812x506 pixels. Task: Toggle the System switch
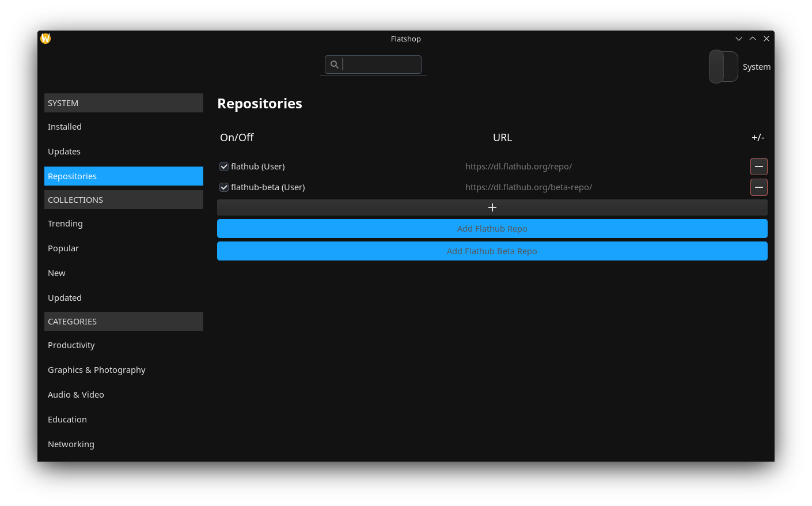[723, 66]
